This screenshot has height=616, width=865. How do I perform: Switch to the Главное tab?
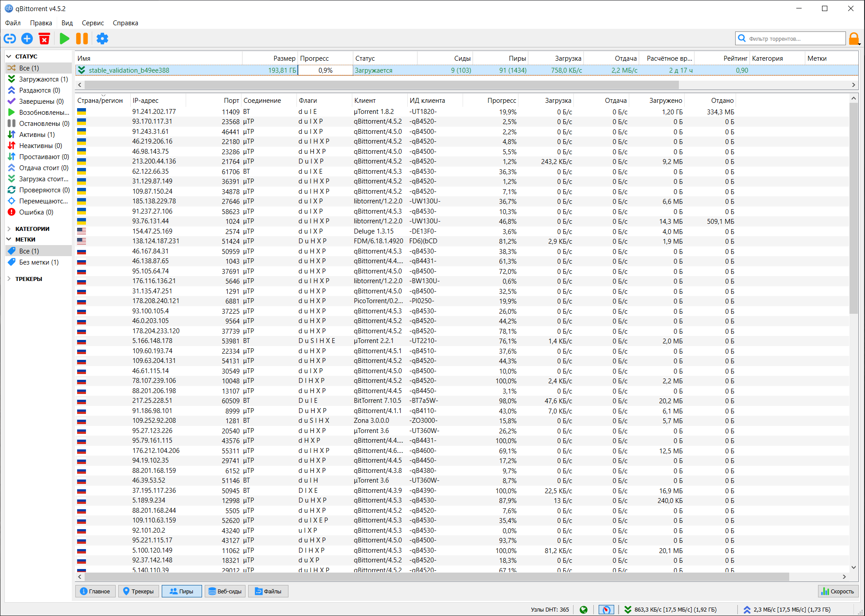pos(95,591)
